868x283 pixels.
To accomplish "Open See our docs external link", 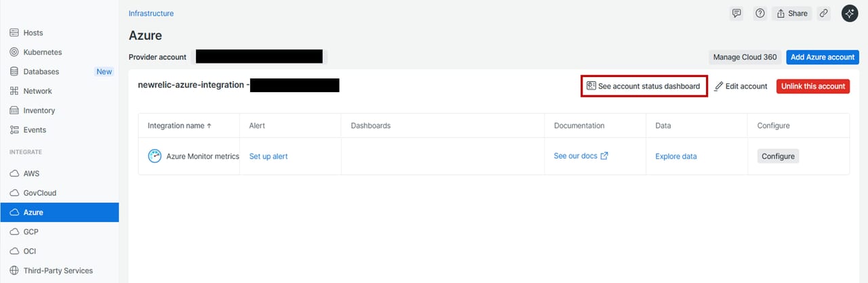I will pyautogui.click(x=580, y=156).
